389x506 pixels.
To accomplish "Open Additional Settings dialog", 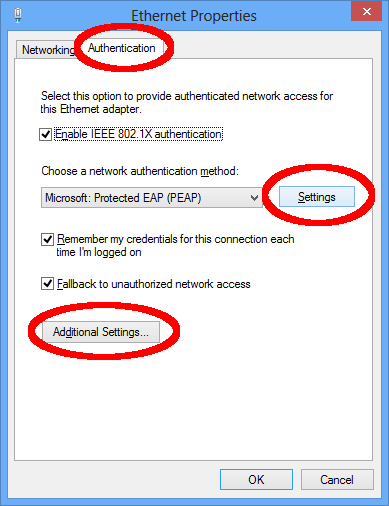I will 101,332.
